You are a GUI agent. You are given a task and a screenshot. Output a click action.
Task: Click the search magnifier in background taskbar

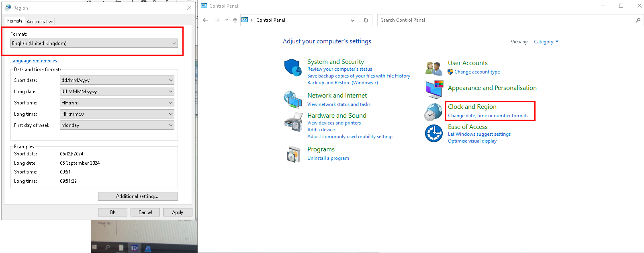[x=108, y=247]
